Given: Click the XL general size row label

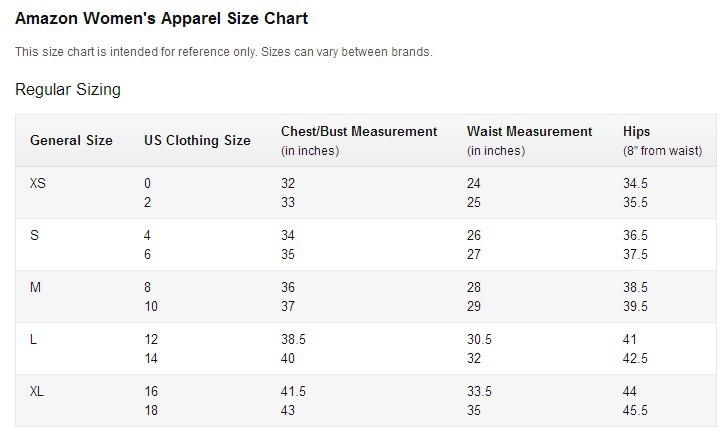Looking at the screenshot, I should 37,392.
